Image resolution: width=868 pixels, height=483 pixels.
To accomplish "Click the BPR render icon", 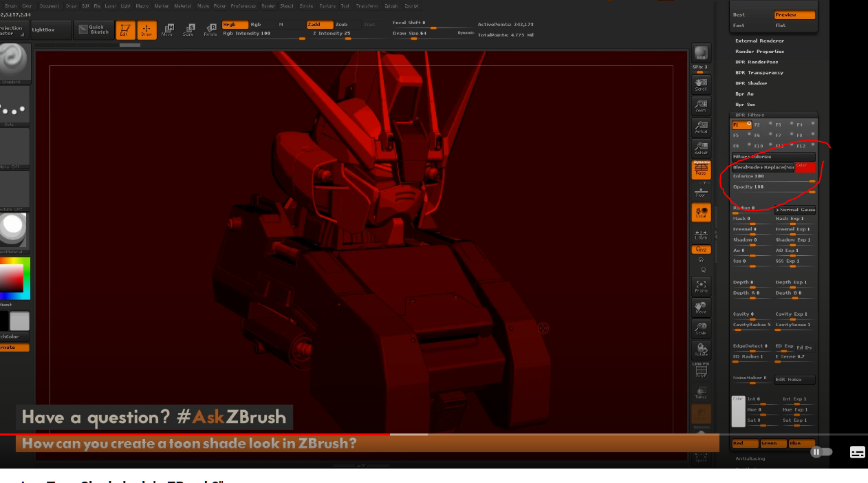I will point(701,53).
